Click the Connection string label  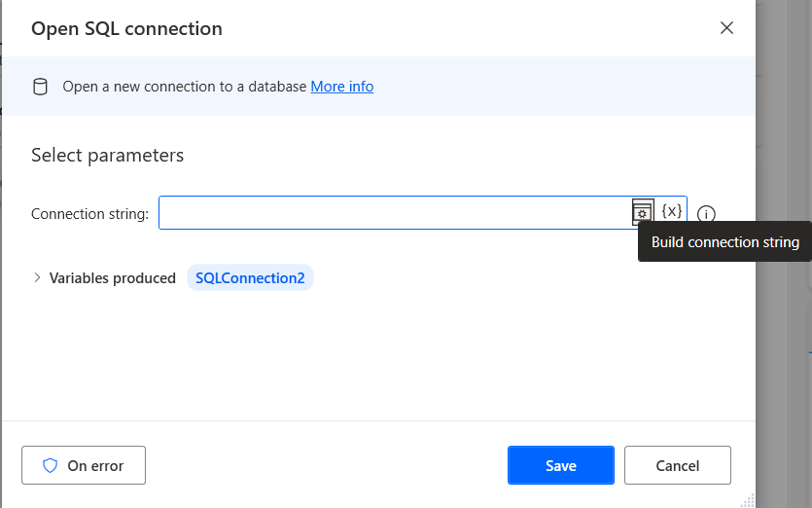(x=89, y=213)
